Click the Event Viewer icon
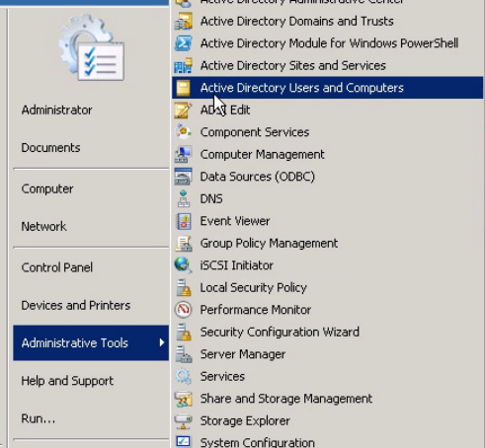Screen dimensions: 485x448 (x=184, y=221)
